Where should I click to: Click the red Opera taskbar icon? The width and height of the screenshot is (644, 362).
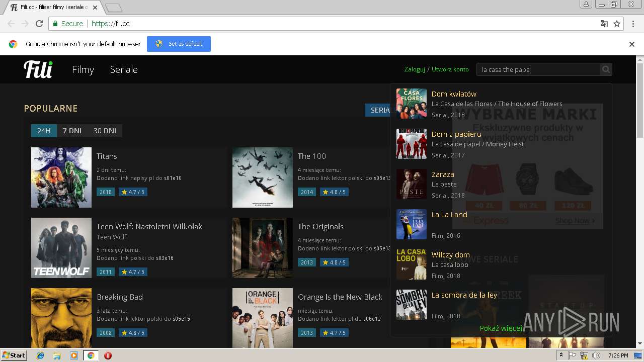pyautogui.click(x=108, y=355)
